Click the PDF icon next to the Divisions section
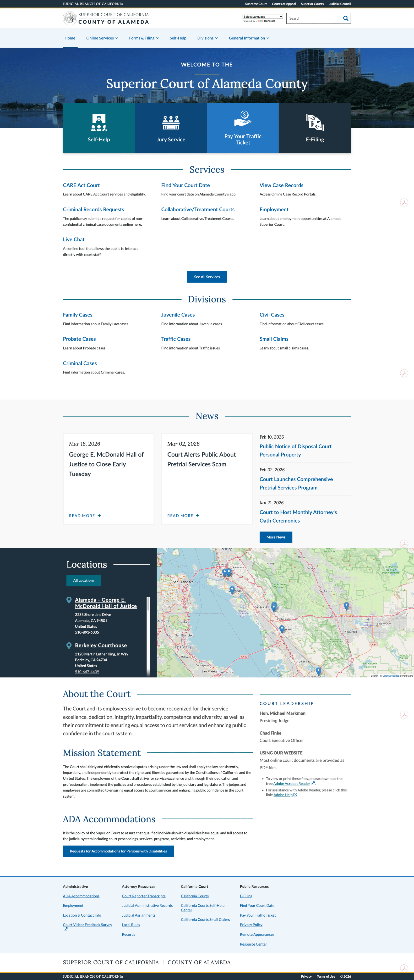The height and width of the screenshot is (980, 414). [404, 373]
